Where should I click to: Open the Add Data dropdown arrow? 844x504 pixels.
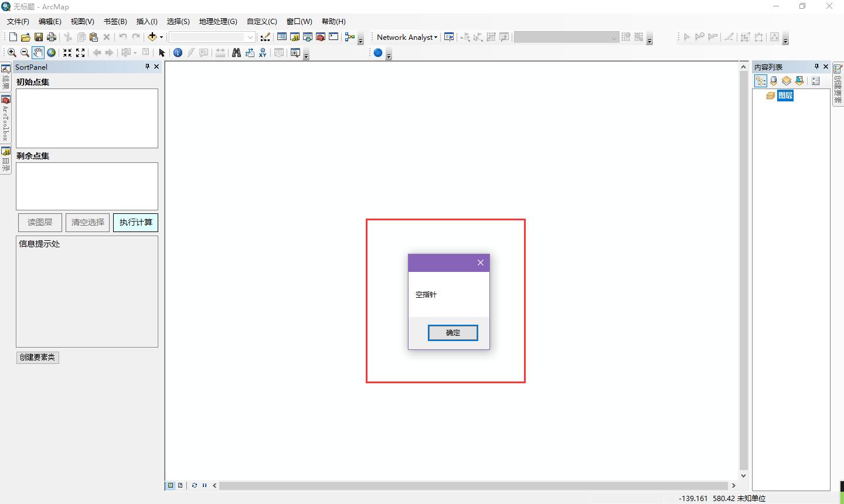pos(162,37)
